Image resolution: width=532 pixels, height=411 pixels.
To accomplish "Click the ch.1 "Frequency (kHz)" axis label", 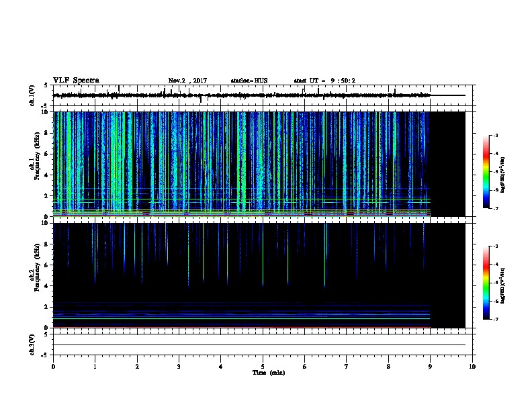I will (37, 156).
